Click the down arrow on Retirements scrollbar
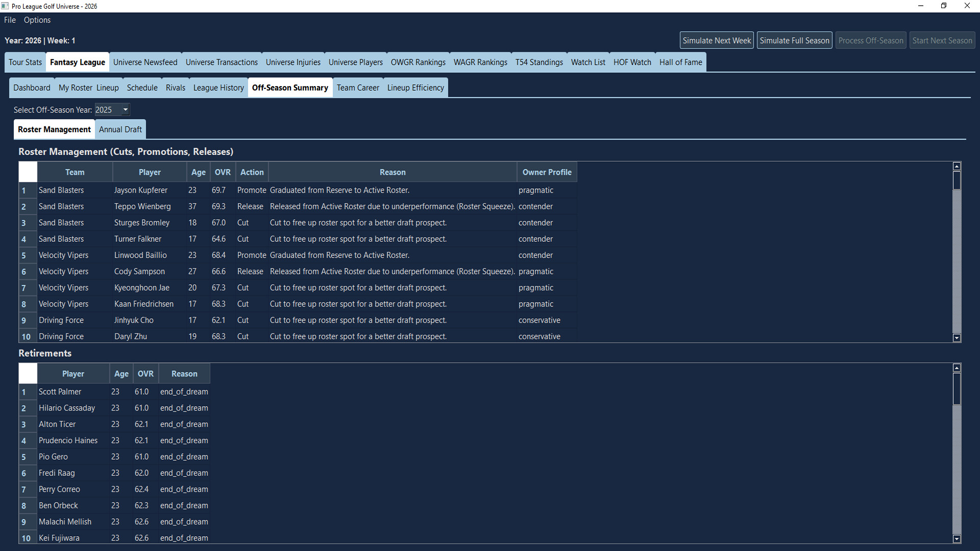Screen dimensions: 980x551 tap(957, 539)
